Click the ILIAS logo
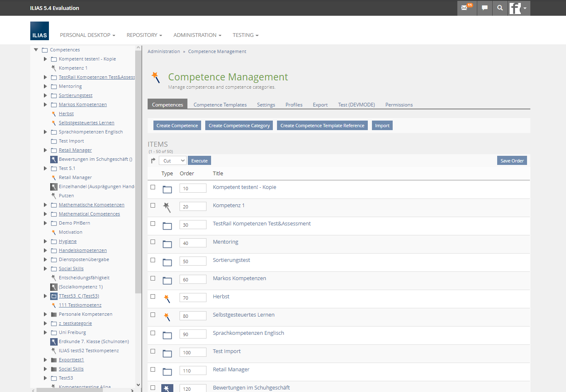 [x=39, y=31]
